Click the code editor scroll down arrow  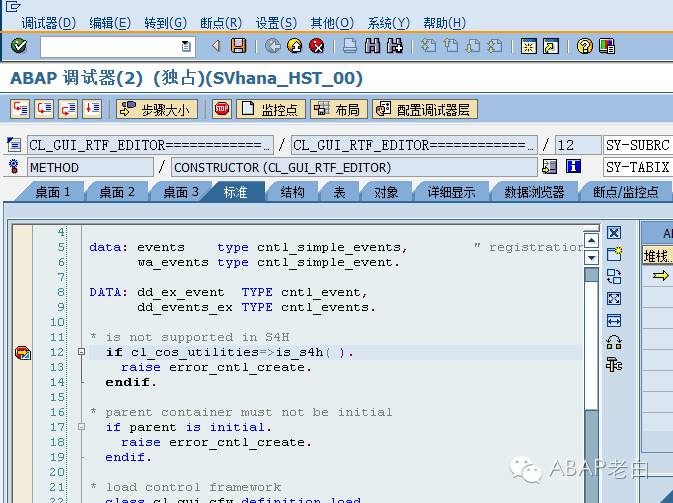[x=591, y=258]
